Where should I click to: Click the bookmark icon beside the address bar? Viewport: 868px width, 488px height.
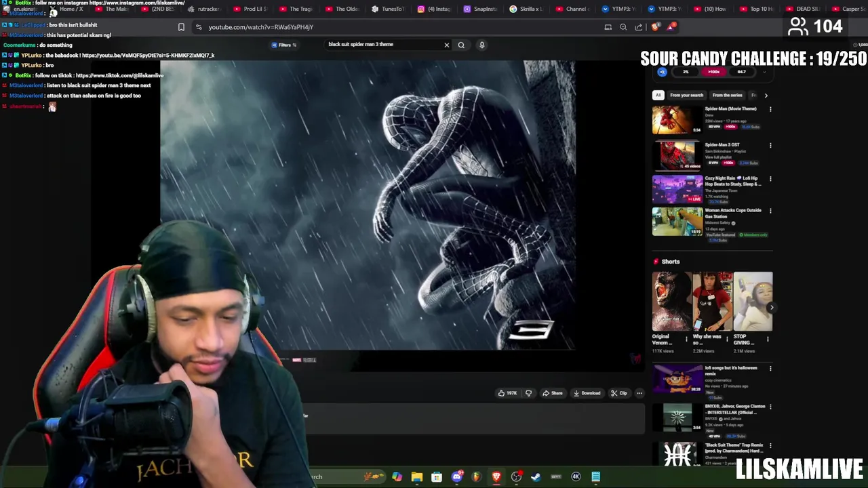coord(181,27)
